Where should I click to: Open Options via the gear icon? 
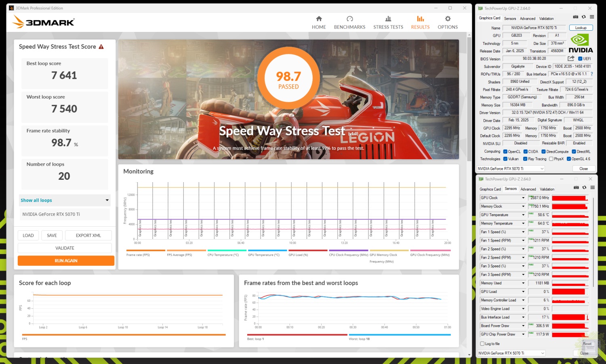click(x=448, y=19)
